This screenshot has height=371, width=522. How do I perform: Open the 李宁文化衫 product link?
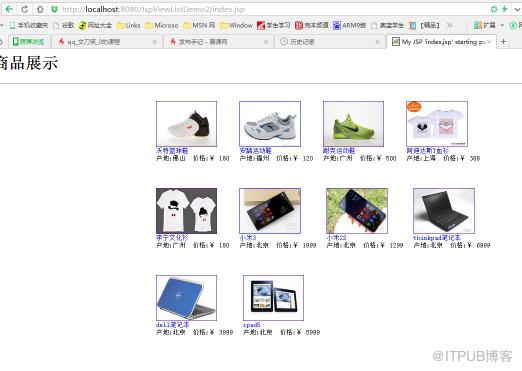[x=172, y=238]
